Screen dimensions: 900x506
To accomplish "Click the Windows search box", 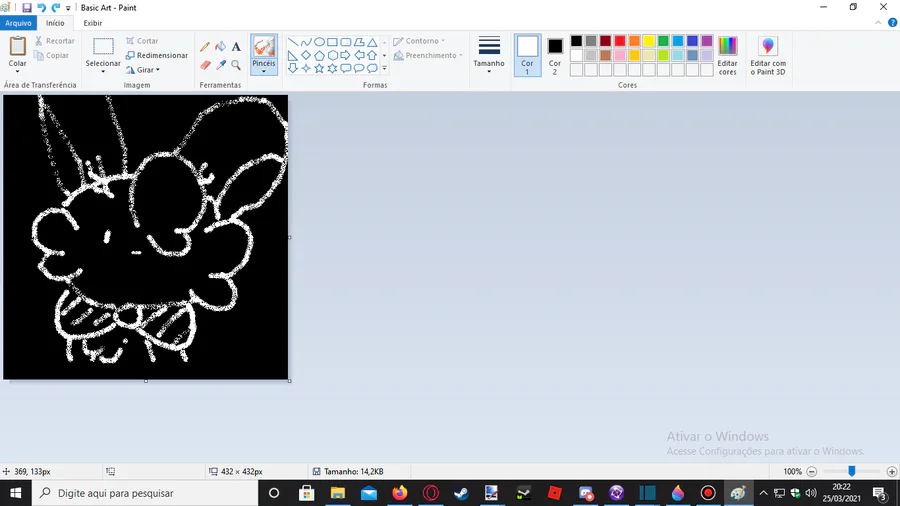I will [x=145, y=493].
